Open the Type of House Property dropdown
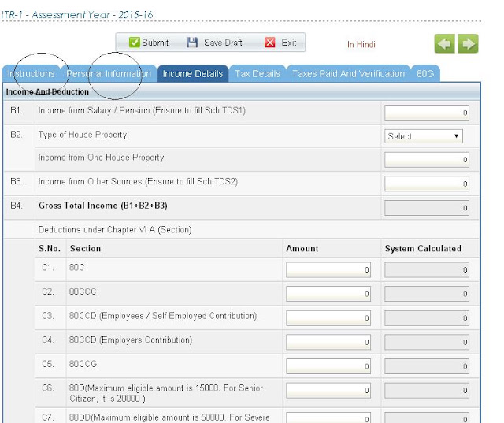Screen dimensions: 504x423 pos(424,136)
